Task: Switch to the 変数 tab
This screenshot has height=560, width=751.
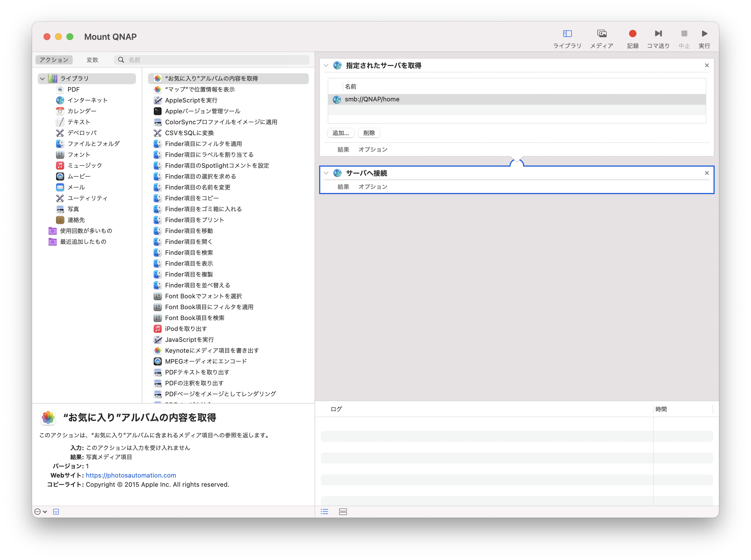Action: tap(92, 60)
